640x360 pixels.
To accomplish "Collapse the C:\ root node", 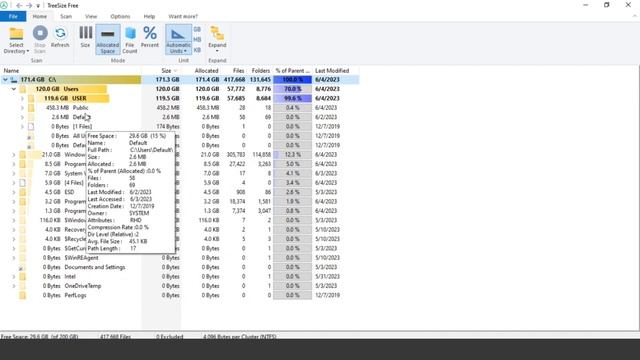I will [x=5, y=80].
